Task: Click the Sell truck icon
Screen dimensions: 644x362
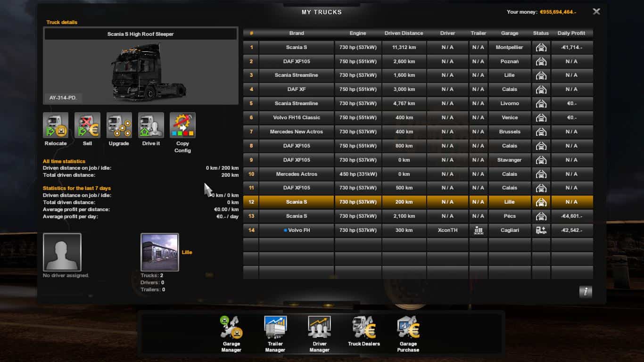Action: [87, 126]
